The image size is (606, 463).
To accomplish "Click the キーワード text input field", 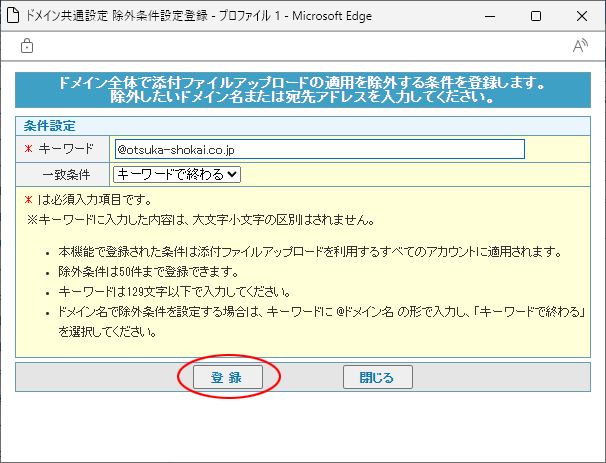I will pos(319,149).
